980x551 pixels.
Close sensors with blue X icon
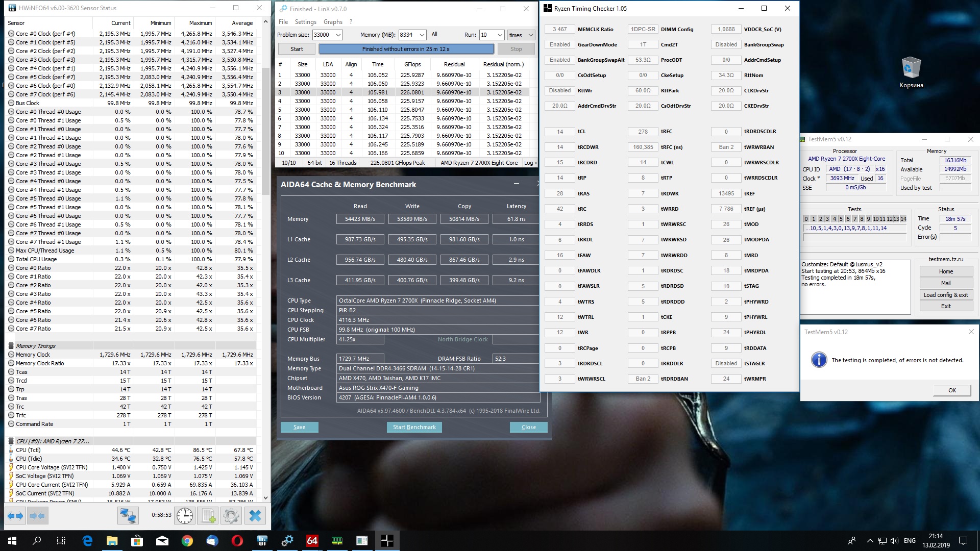[x=255, y=516]
